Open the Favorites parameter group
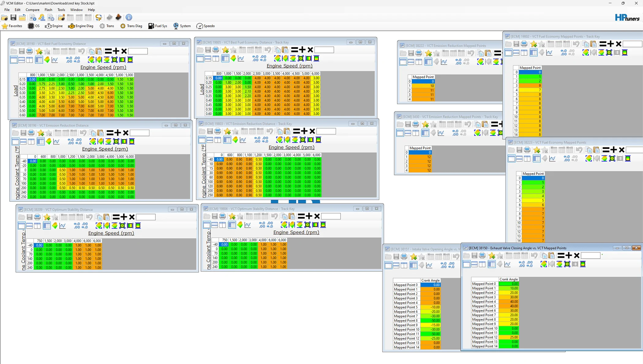This screenshot has width=643, height=364. click(x=12, y=26)
